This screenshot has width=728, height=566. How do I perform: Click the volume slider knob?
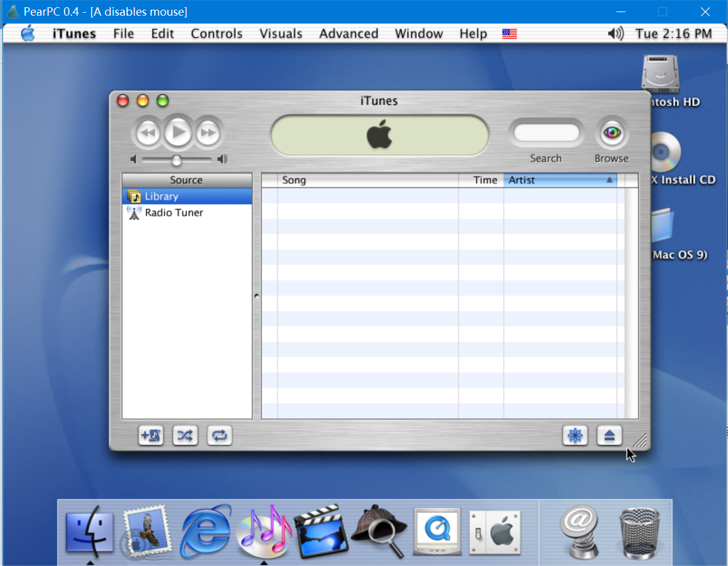(176, 160)
